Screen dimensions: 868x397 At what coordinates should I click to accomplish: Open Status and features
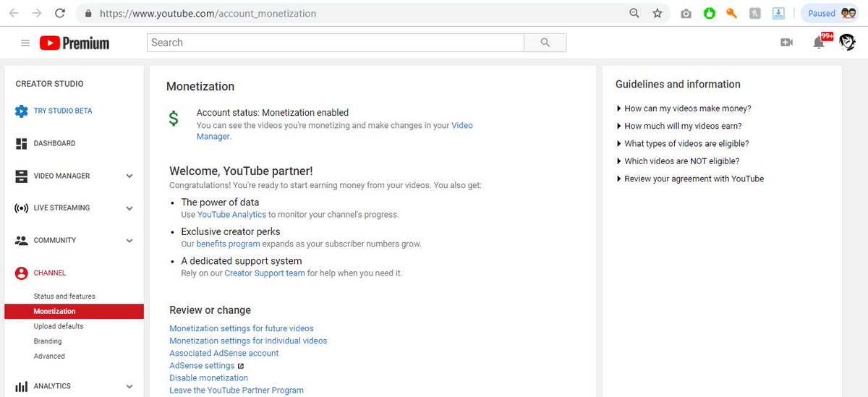tap(64, 296)
